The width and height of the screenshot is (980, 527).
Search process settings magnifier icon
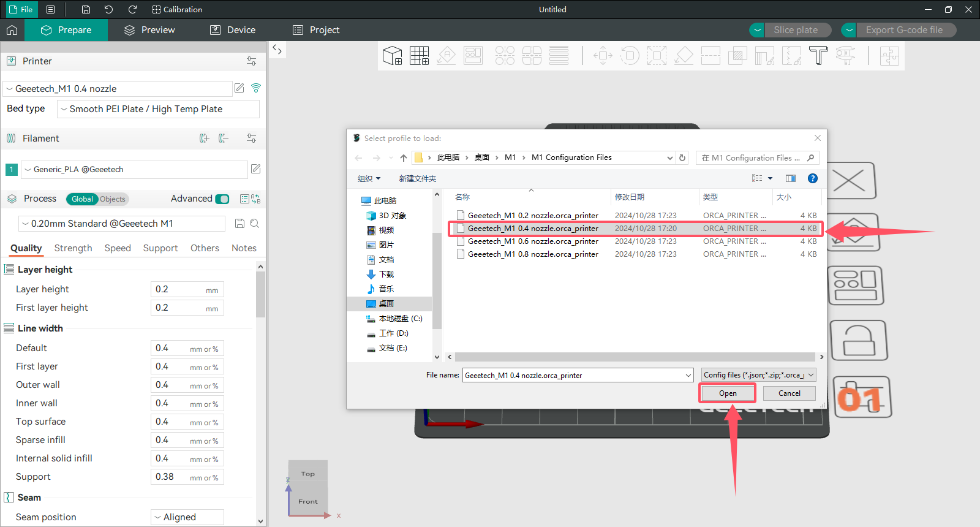(255, 224)
